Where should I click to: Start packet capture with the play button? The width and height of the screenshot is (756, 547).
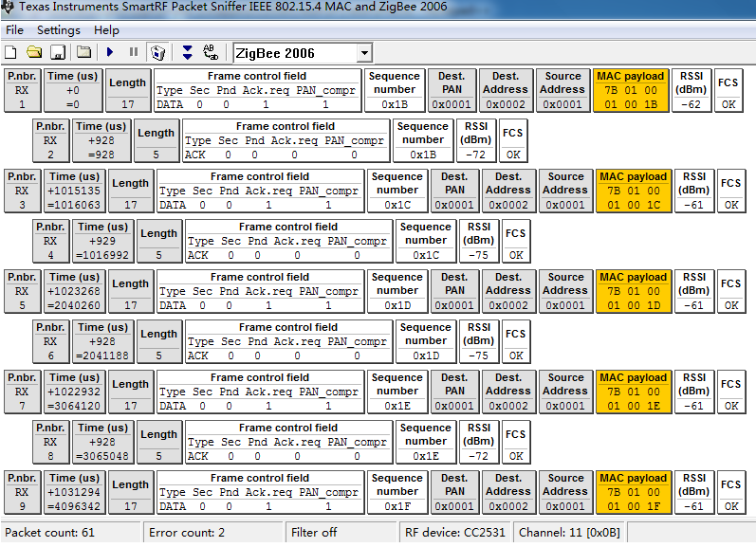pyautogui.click(x=110, y=51)
